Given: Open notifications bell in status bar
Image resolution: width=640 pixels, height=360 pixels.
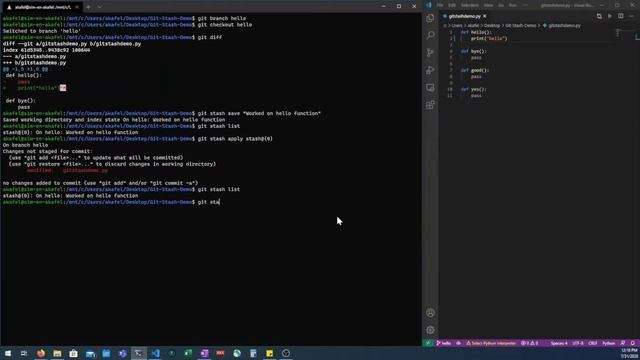Looking at the screenshot, I should click(x=633, y=343).
